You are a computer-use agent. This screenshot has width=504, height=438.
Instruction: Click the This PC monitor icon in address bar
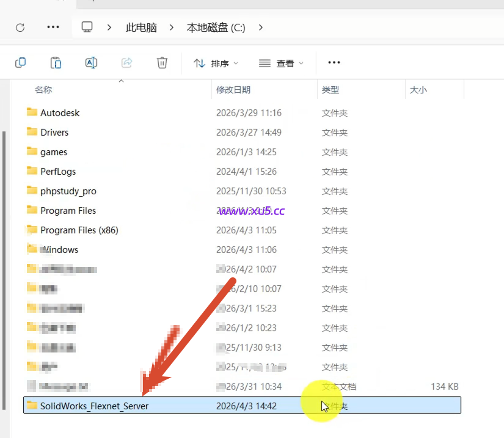pos(86,27)
